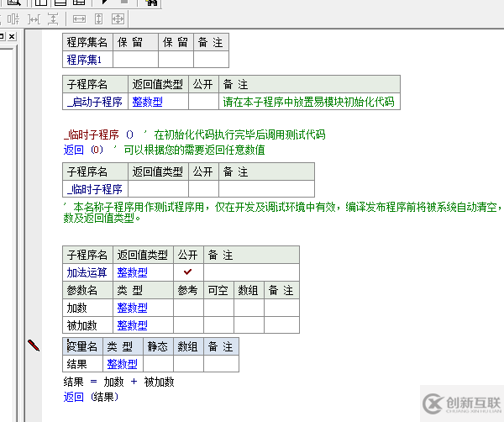Select the _临时子程序 name cell in its table

pos(95,189)
